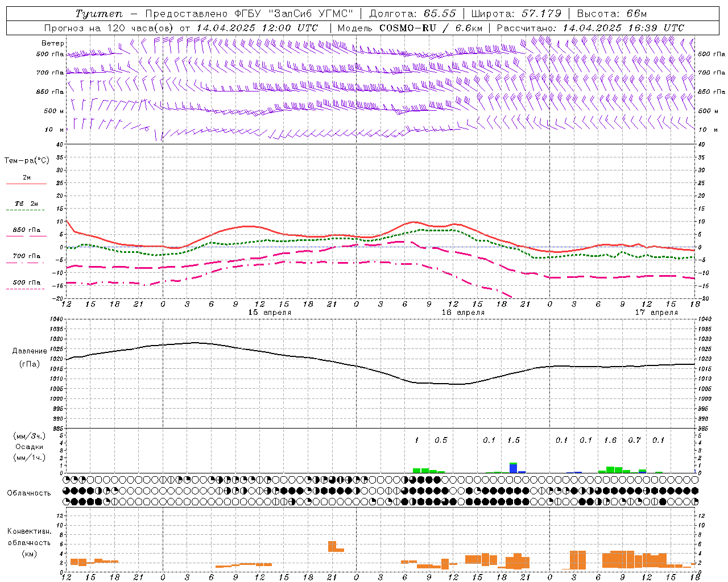Click the '(км)' convective cloud unit label
The width and height of the screenshot is (728, 582).
pyautogui.click(x=30, y=554)
